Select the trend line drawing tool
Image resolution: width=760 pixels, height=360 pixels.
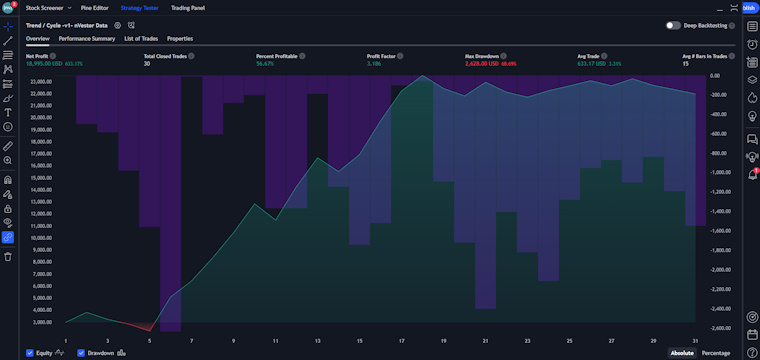click(8, 41)
